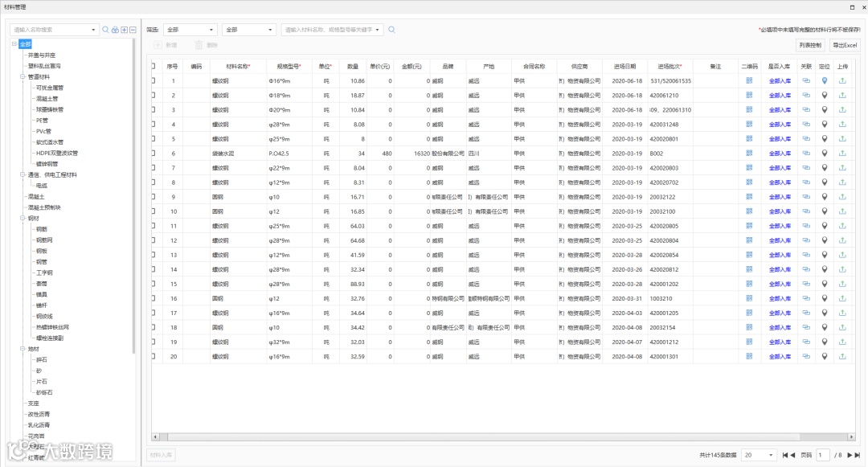
Task: Click the location pin in row 18
Action: [825, 328]
